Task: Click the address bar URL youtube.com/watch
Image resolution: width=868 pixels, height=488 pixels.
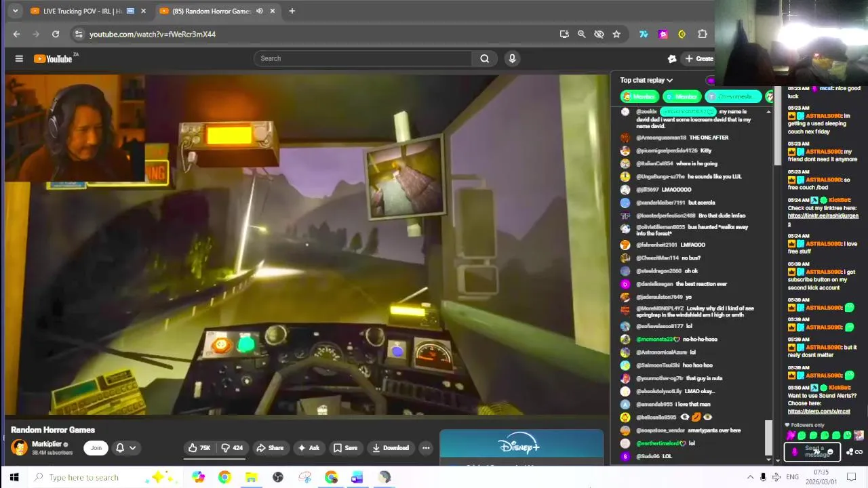Action: point(153,34)
